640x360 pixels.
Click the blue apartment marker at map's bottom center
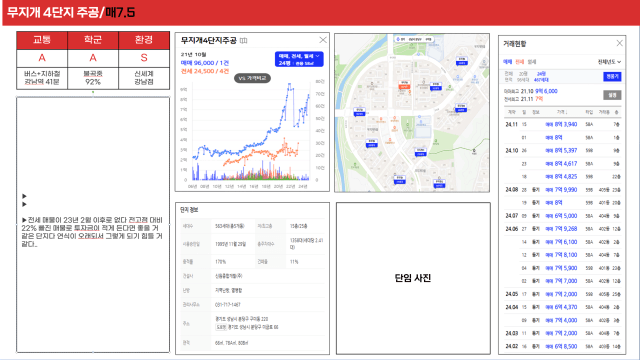(x=400, y=179)
